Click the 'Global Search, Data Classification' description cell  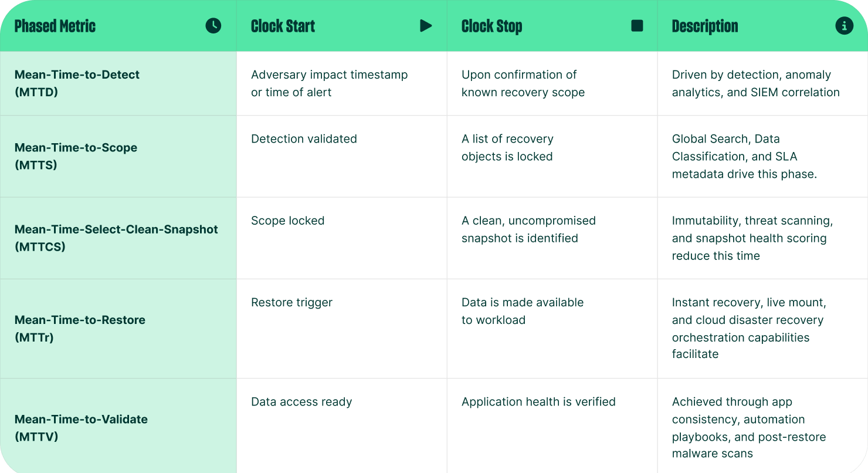coord(744,156)
